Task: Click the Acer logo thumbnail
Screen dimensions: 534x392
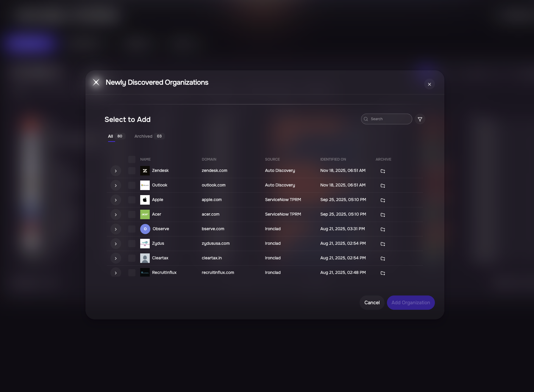Action: [x=145, y=214]
